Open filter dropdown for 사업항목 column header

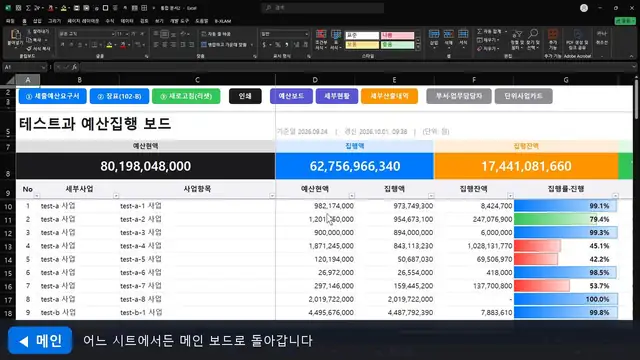(x=272, y=196)
